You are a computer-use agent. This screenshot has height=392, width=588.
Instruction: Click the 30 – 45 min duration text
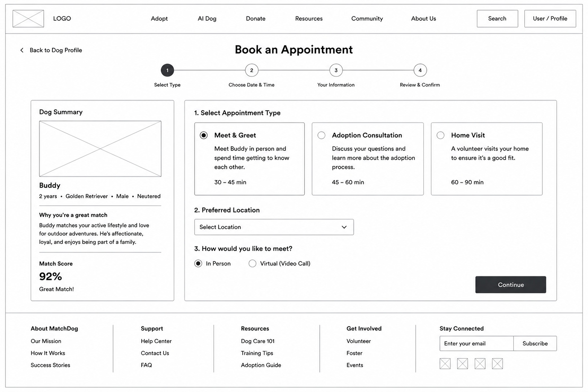point(230,182)
